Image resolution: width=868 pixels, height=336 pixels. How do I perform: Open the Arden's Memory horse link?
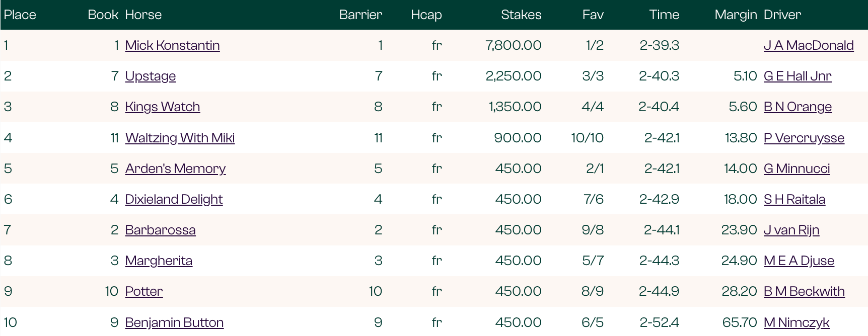click(175, 169)
